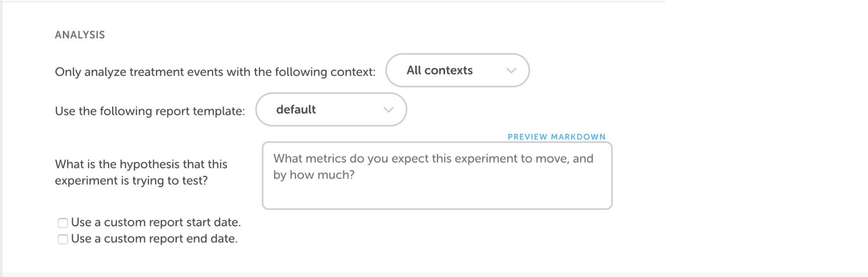
Task: Expand the context selector chevron
Action: coord(512,70)
